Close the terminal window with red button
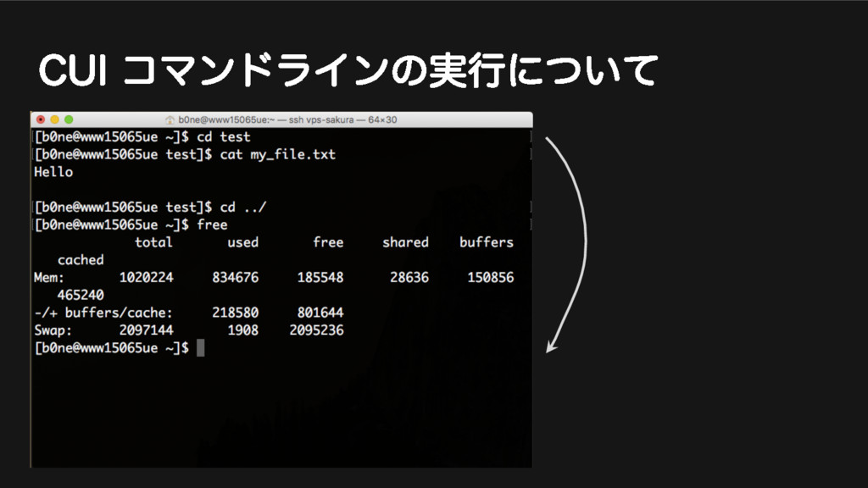868x488 pixels. 41,119
